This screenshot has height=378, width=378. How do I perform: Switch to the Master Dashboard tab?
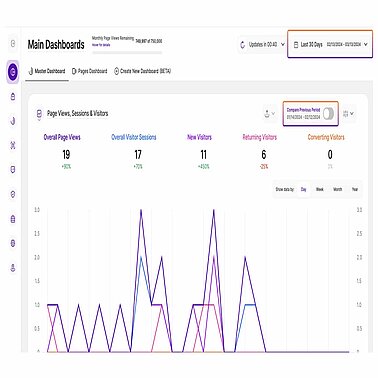coord(47,71)
